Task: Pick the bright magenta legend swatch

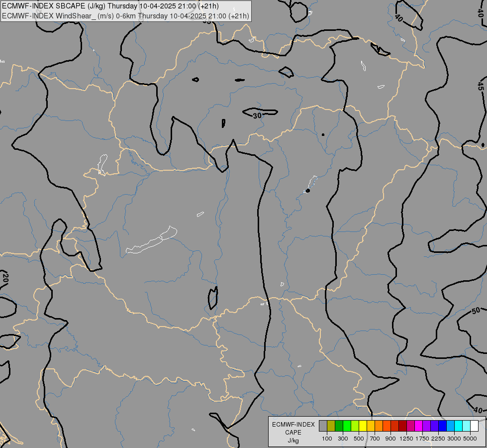Action: click(x=419, y=426)
